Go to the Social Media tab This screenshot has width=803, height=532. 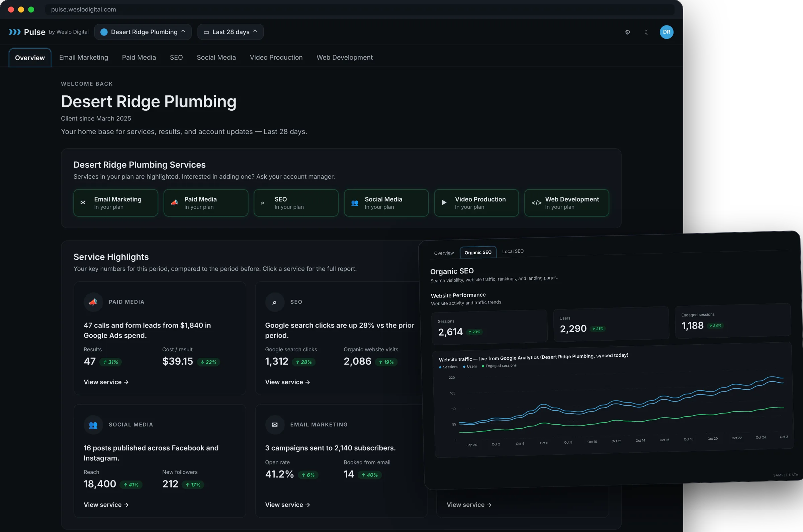pos(216,57)
